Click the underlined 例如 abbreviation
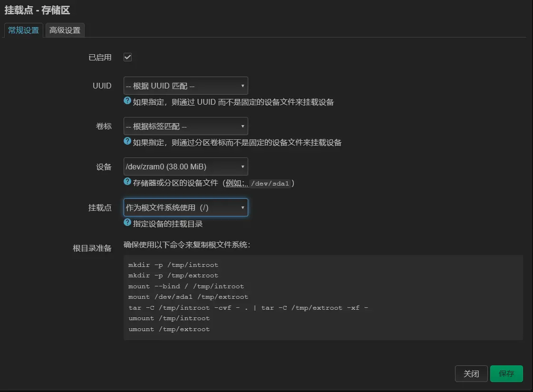 236,183
